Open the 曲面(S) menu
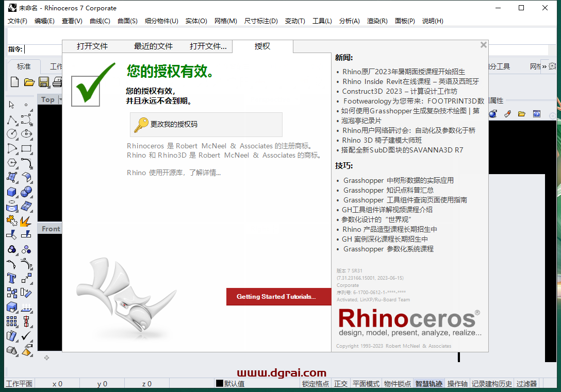561x392 pixels. 127,21
